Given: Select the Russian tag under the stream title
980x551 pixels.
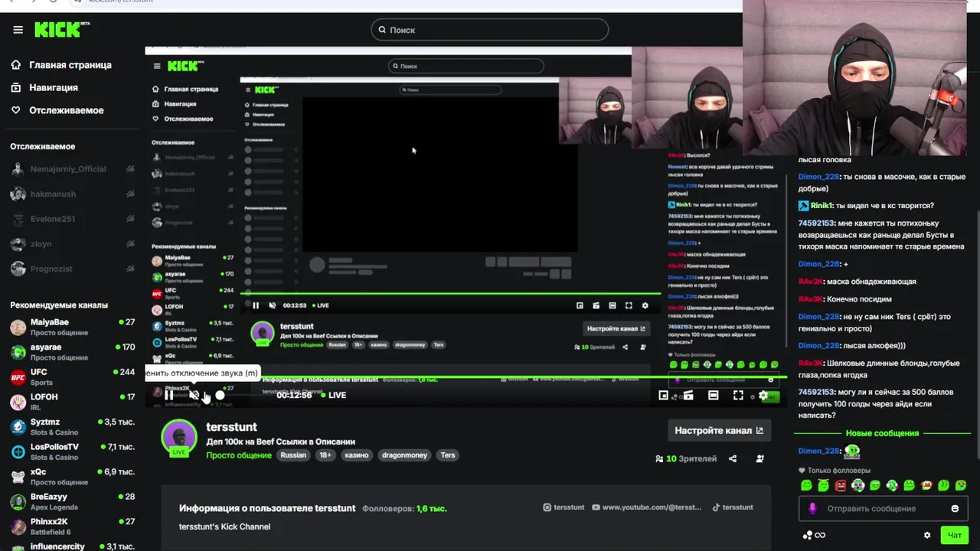Looking at the screenshot, I should click(x=293, y=455).
